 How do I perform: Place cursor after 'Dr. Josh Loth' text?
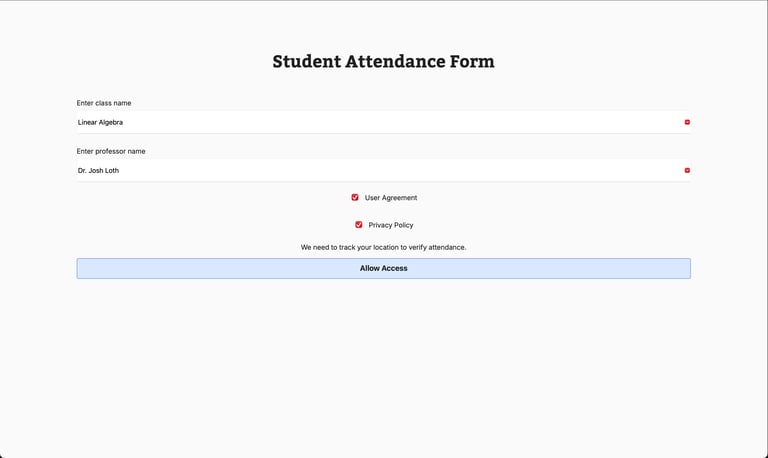[120, 170]
